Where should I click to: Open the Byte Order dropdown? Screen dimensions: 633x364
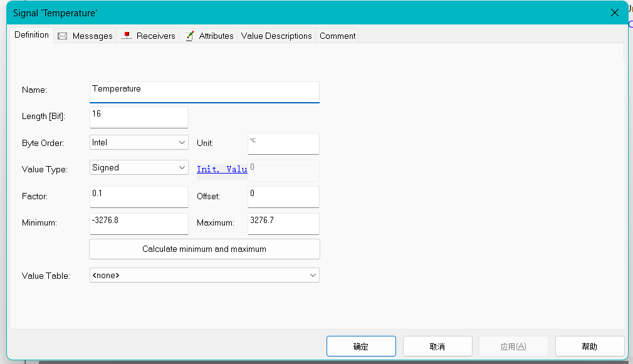point(182,142)
